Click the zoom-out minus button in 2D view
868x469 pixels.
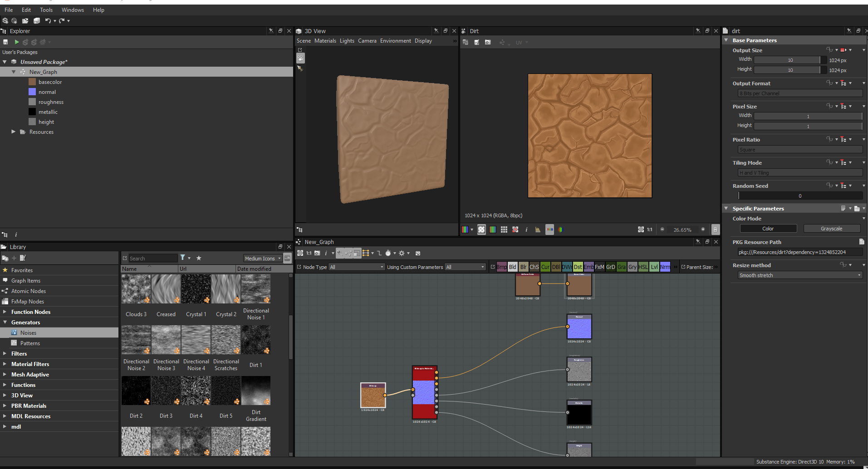click(x=662, y=230)
